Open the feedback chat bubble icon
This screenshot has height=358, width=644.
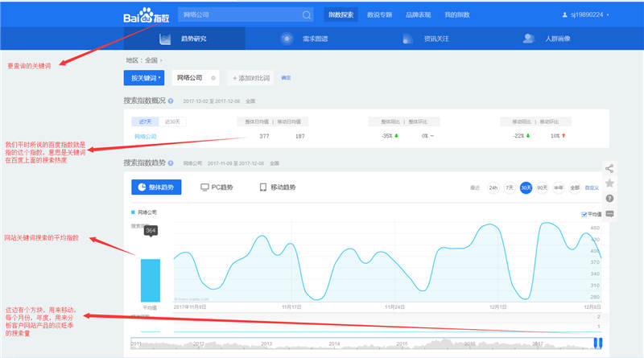pyautogui.click(x=609, y=213)
